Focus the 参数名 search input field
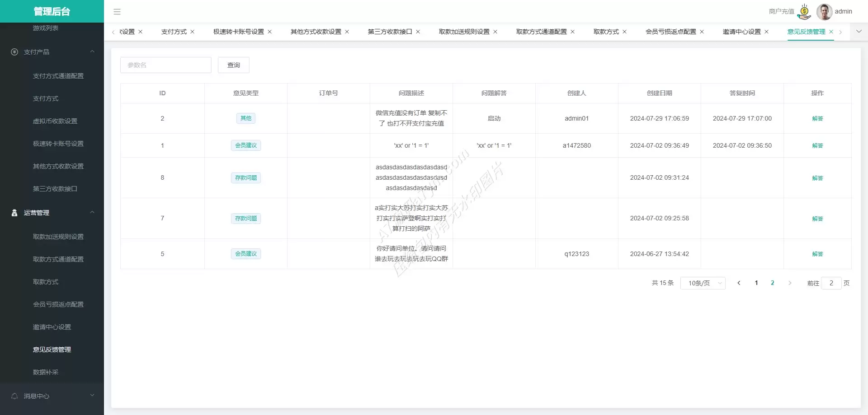Viewport: 868px width, 415px height. 165,65
